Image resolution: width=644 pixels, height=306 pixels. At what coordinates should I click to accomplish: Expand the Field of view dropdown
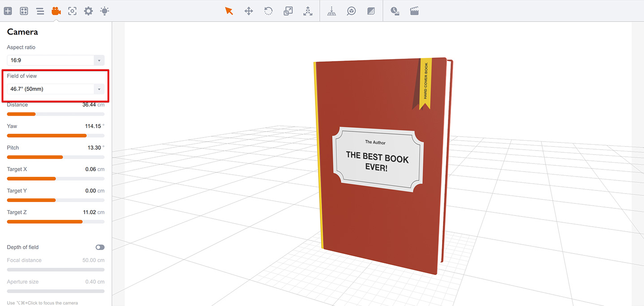coord(56,89)
